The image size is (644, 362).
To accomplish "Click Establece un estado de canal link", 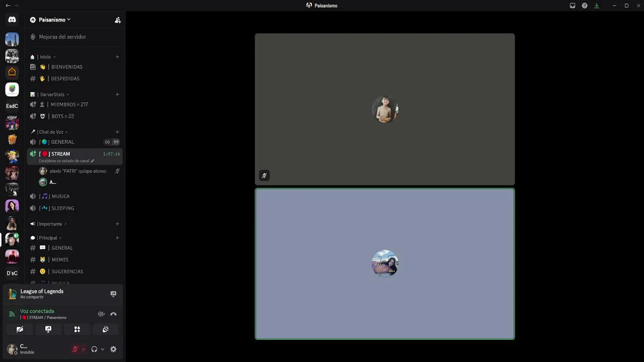I will tap(66, 161).
